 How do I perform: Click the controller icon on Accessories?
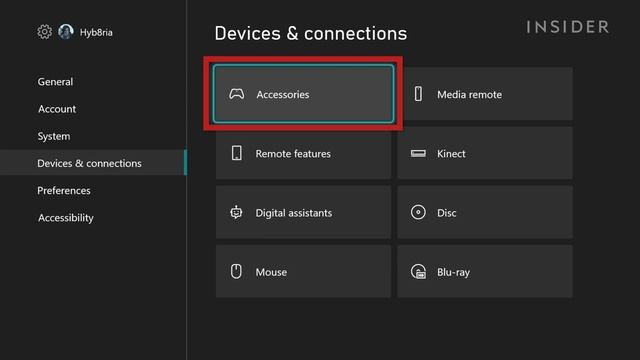237,94
